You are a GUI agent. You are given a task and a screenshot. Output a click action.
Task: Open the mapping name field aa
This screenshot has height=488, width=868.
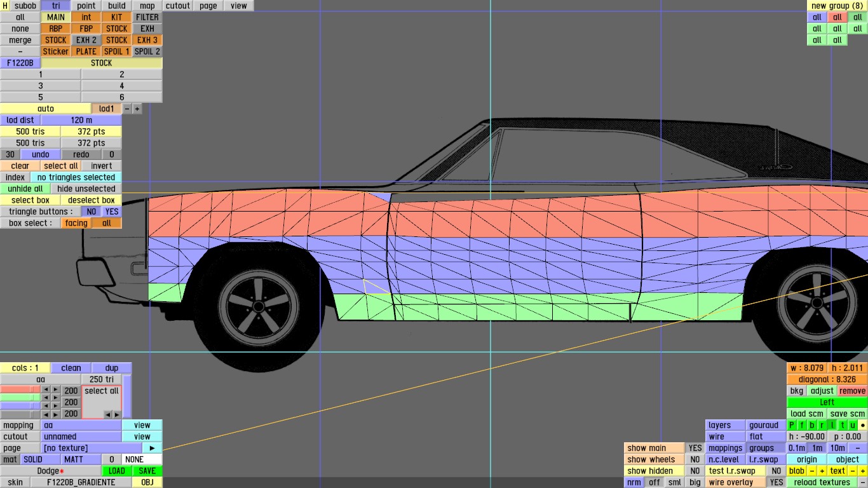[81, 425]
